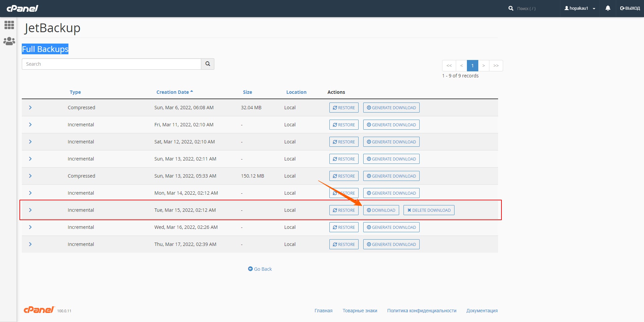This screenshot has height=322, width=644.
Task: Download the Mar 15, 2022 backup
Action: click(381, 210)
